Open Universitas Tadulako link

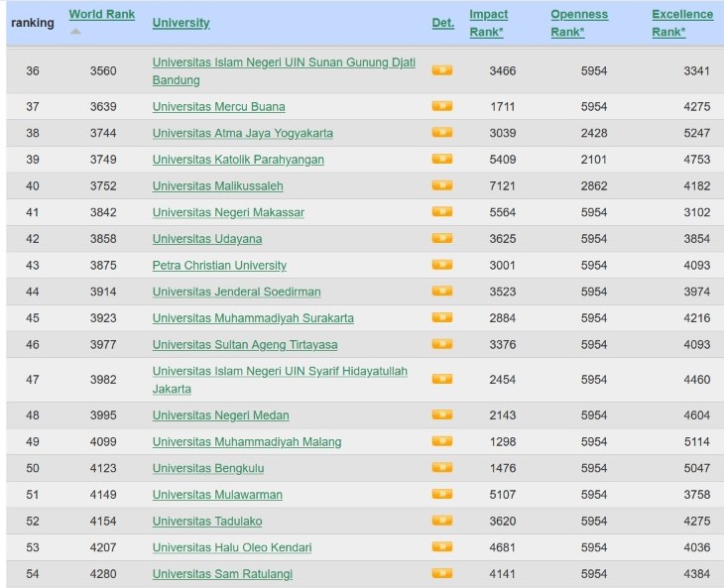click(x=207, y=522)
